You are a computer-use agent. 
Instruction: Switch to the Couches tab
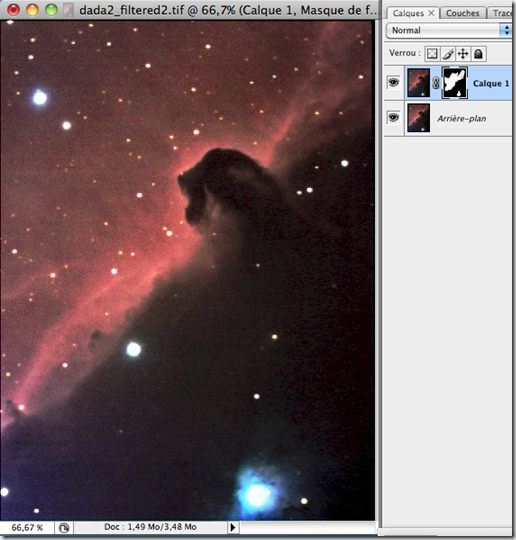tap(463, 13)
